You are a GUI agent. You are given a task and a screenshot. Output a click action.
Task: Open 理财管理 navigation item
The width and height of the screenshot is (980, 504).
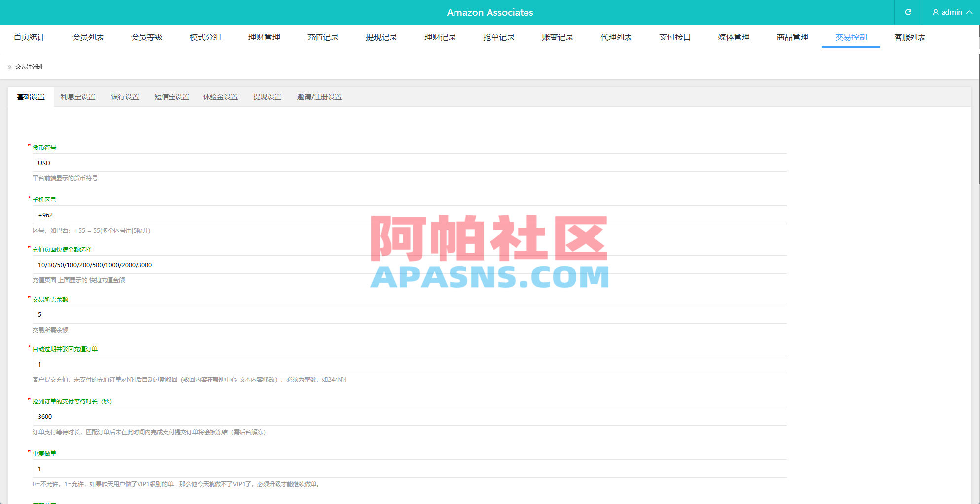pos(264,37)
